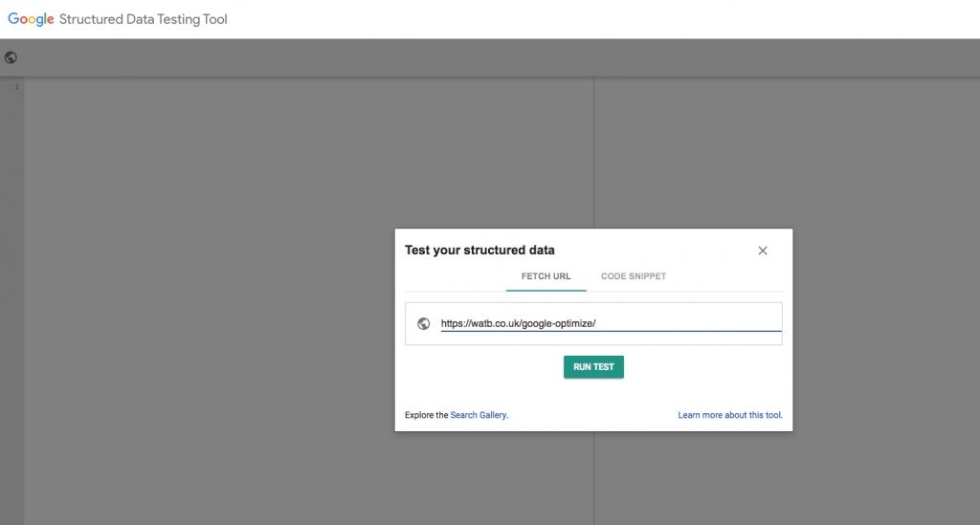
Task: Click the globe icon inside the URL field
Action: pyautogui.click(x=424, y=323)
